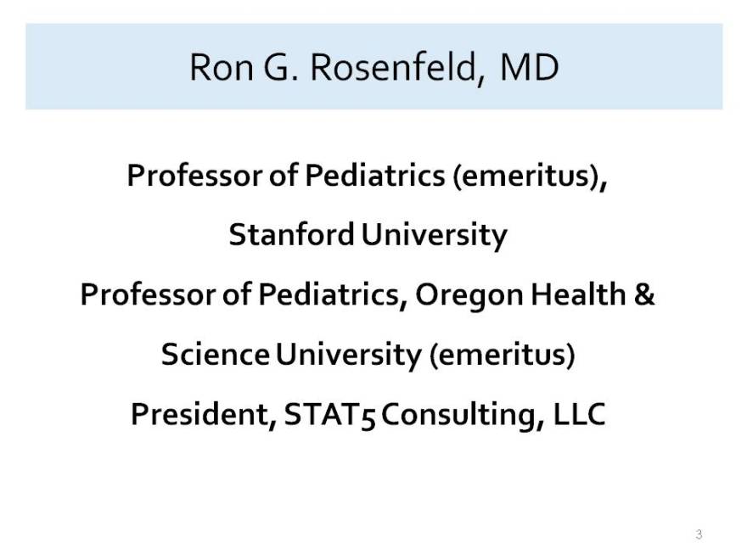
Task: Click the word 'Consulting,'
Action: point(462,414)
